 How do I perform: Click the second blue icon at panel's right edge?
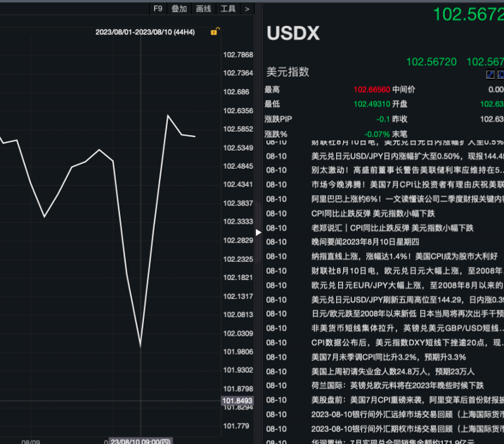(x=500, y=75)
